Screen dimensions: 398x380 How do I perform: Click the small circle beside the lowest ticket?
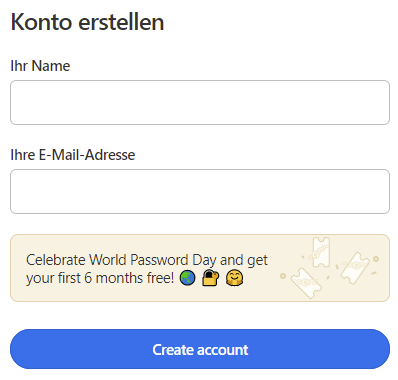283,276
